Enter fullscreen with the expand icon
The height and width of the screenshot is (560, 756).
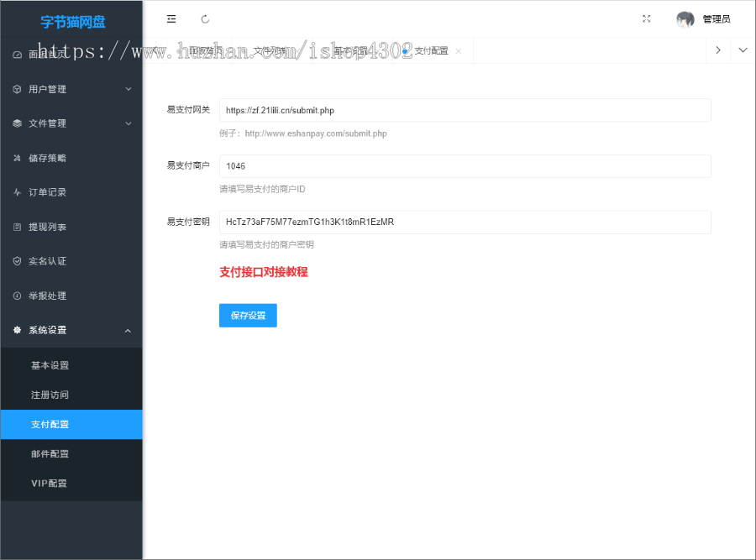point(647,18)
